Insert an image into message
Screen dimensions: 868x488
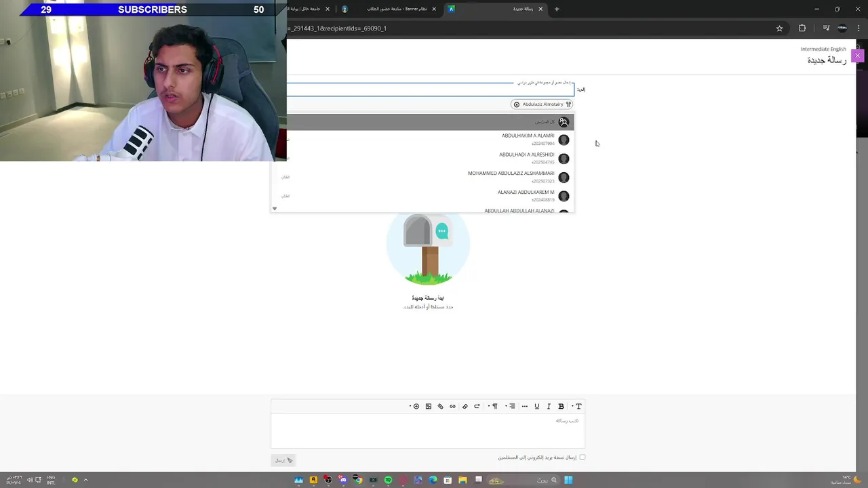[429, 407]
